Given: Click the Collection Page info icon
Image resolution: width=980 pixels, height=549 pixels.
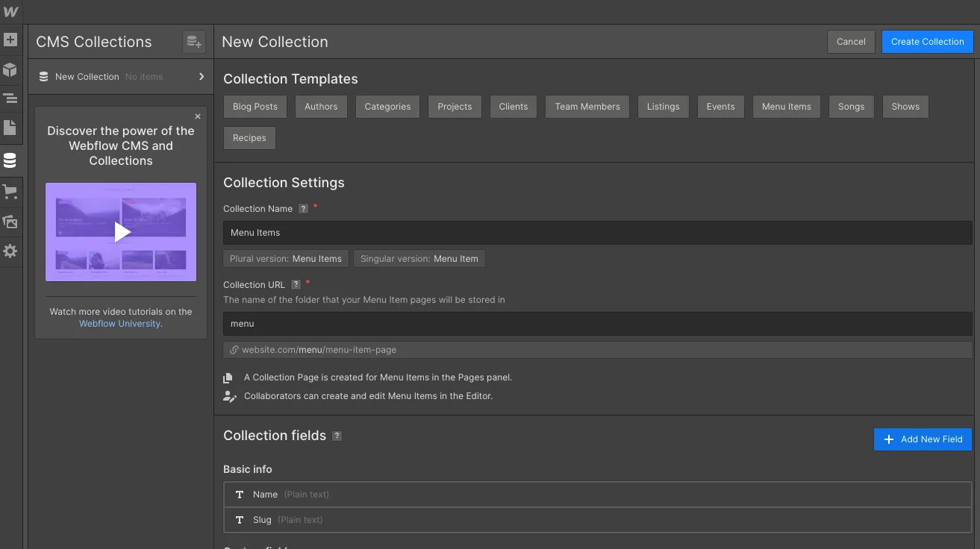Looking at the screenshot, I should click(229, 378).
